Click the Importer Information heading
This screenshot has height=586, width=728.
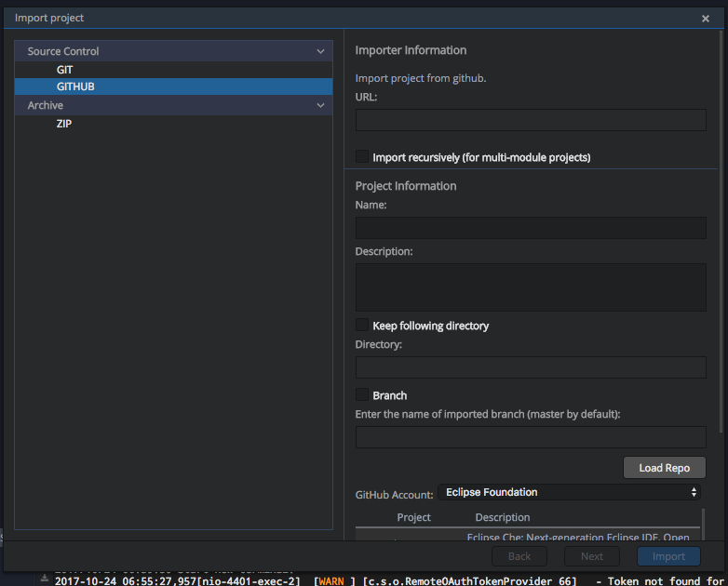[411, 50]
